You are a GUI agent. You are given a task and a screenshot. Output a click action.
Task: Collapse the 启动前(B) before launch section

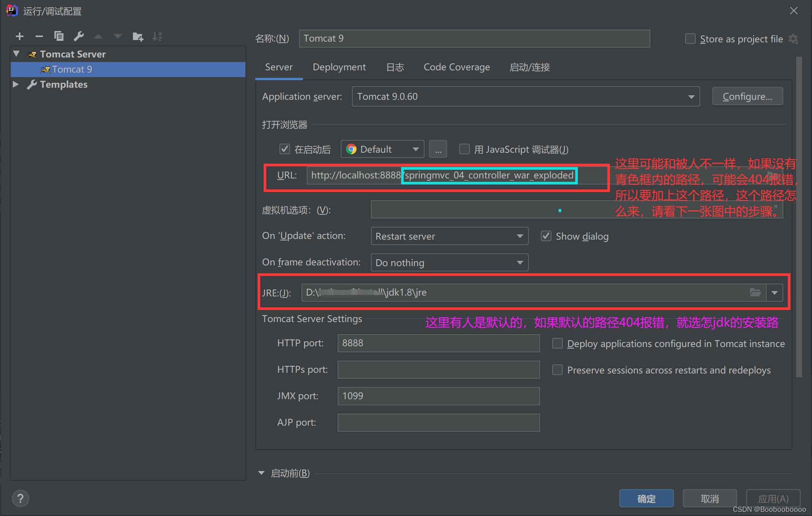[x=261, y=473]
